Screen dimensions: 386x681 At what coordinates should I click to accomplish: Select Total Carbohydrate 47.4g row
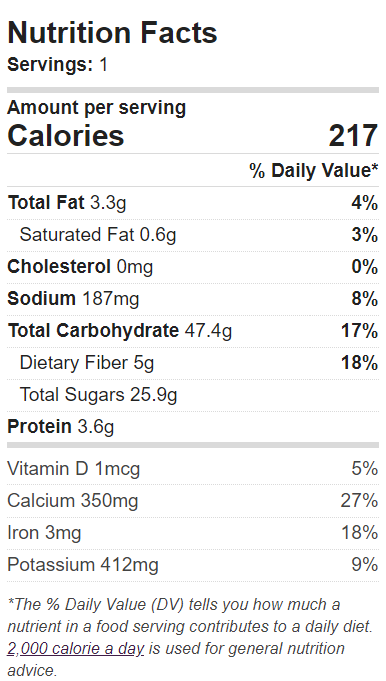click(193, 331)
